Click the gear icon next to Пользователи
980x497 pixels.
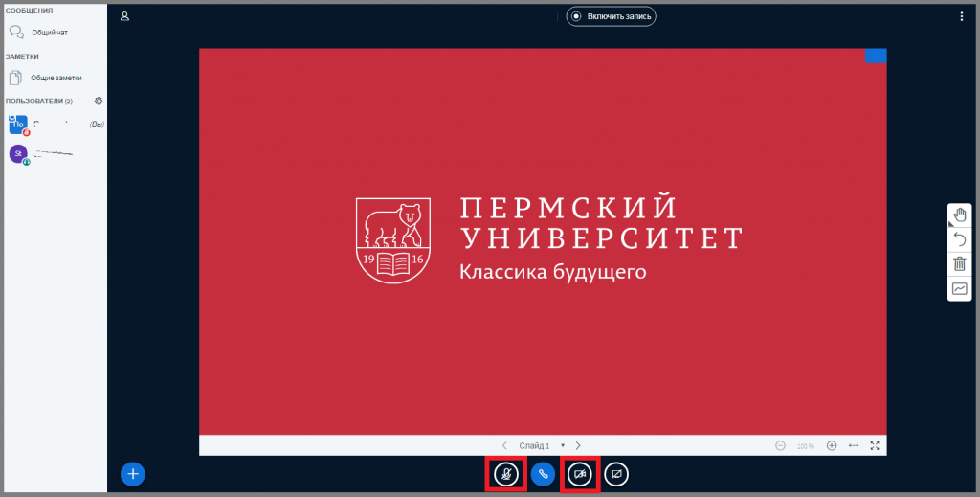coord(98,101)
